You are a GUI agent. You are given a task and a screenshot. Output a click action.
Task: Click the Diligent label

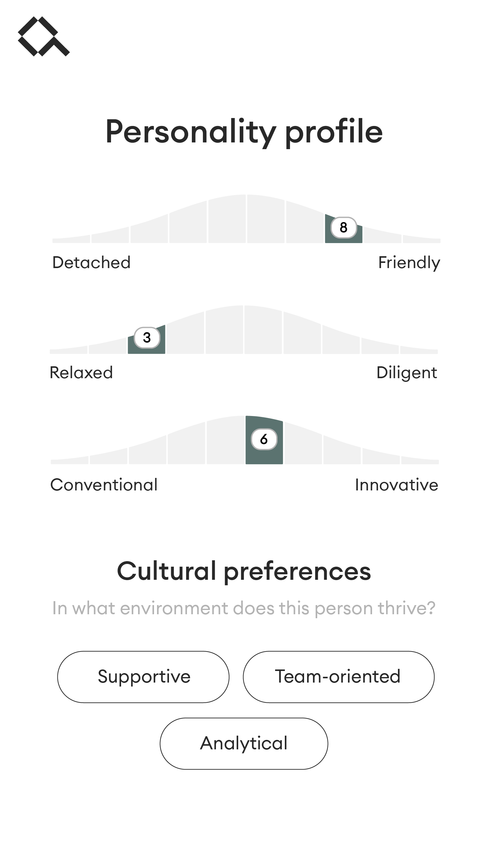[407, 373]
